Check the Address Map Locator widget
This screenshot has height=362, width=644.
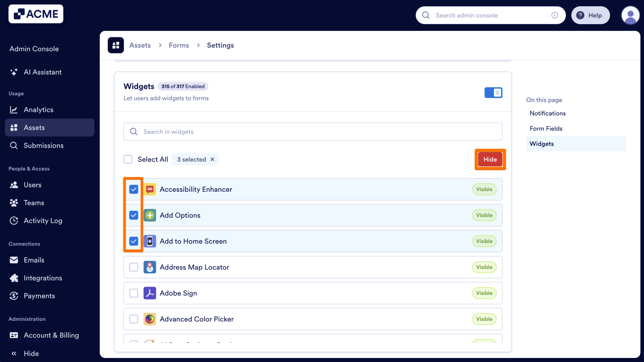pos(134,267)
